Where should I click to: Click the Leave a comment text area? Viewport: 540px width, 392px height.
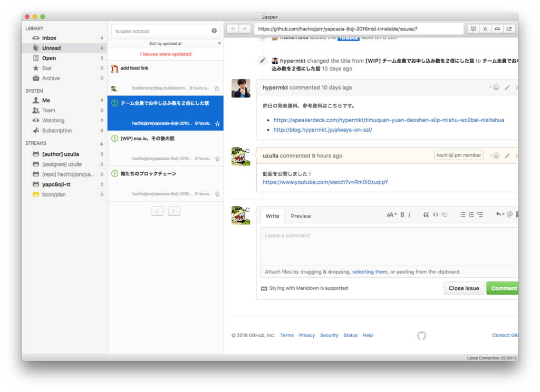[x=389, y=247]
